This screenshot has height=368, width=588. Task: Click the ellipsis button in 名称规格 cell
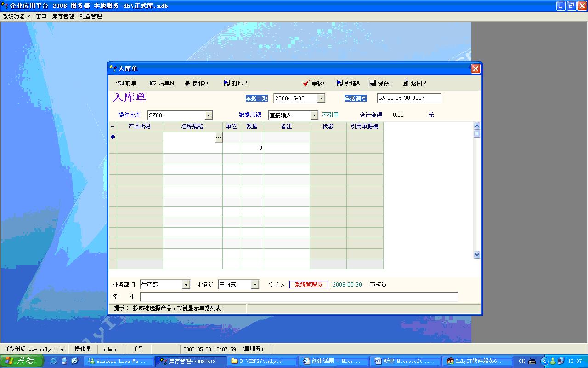pyautogui.click(x=219, y=137)
